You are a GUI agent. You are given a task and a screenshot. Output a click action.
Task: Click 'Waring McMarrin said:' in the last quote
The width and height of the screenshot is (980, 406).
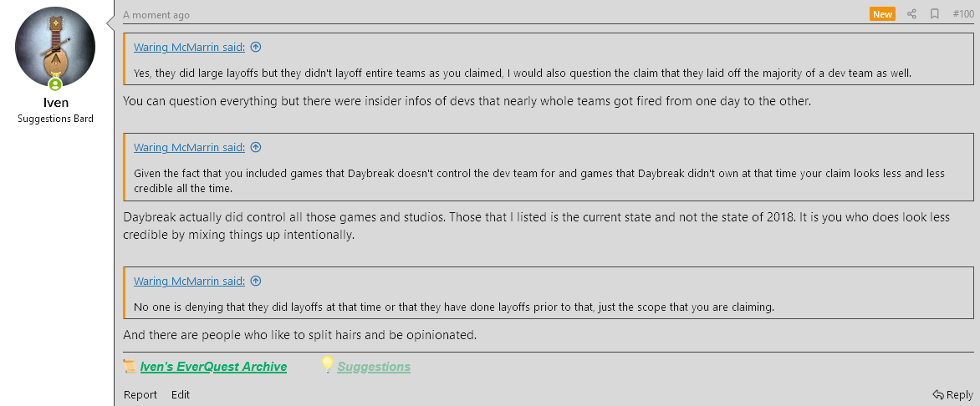click(189, 282)
